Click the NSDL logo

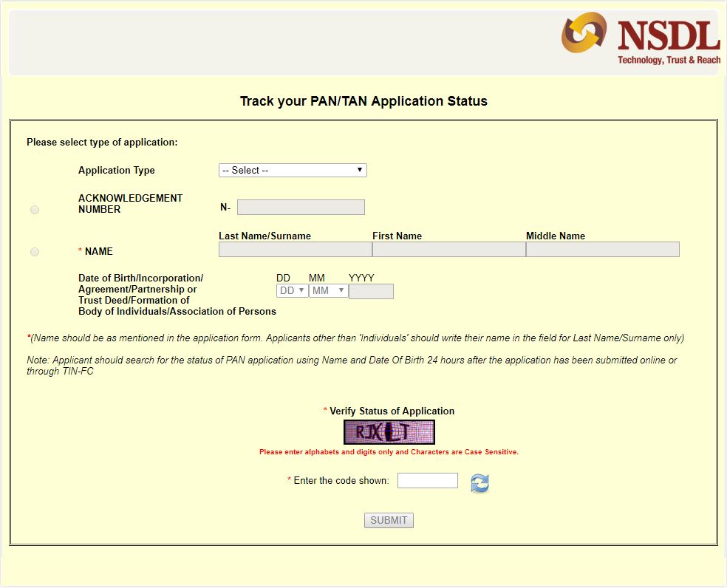pyautogui.click(x=640, y=38)
